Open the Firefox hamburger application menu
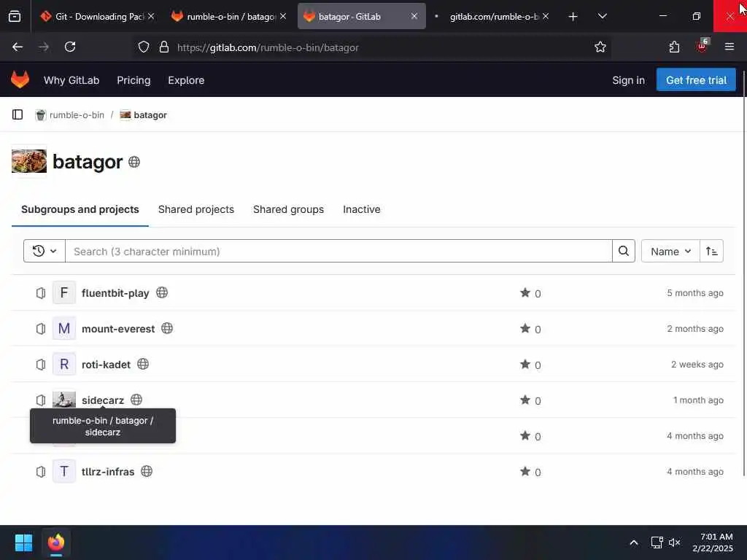 pyautogui.click(x=729, y=47)
